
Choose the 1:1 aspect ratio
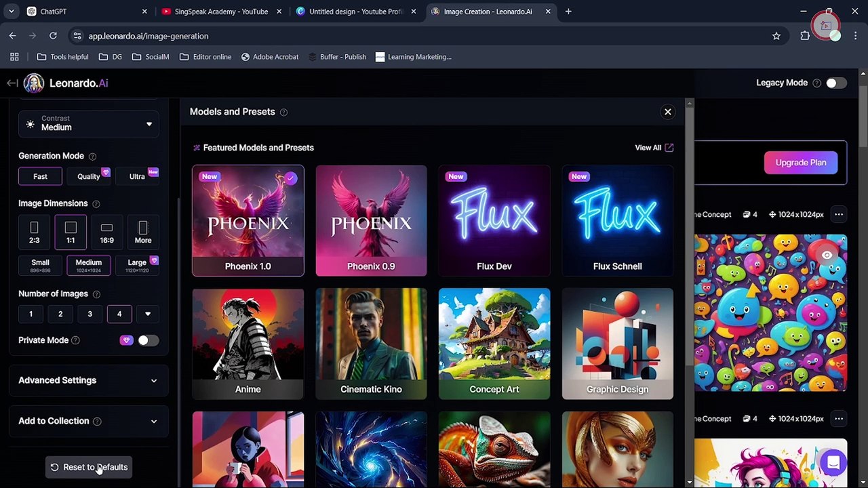(x=71, y=232)
